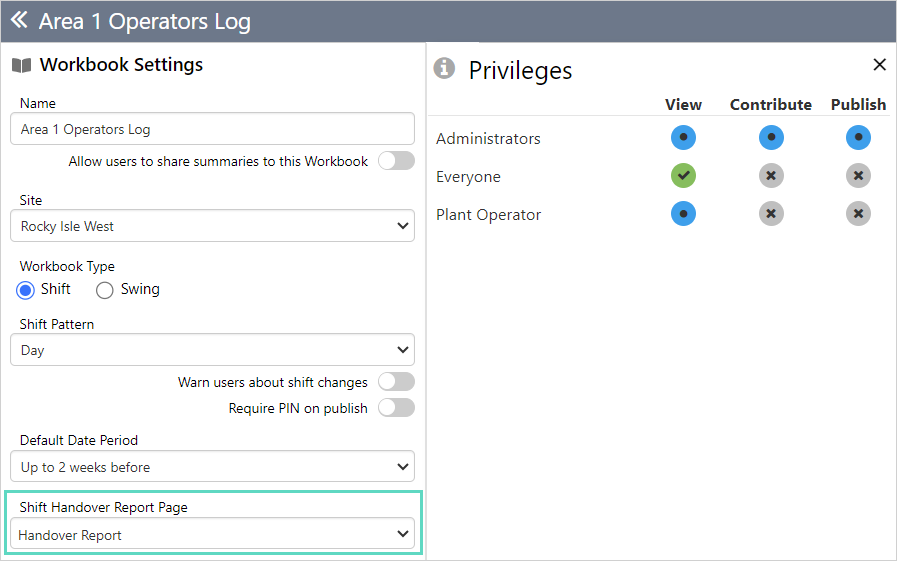
Task: Toggle Warn users about shift changes
Action: tap(396, 382)
